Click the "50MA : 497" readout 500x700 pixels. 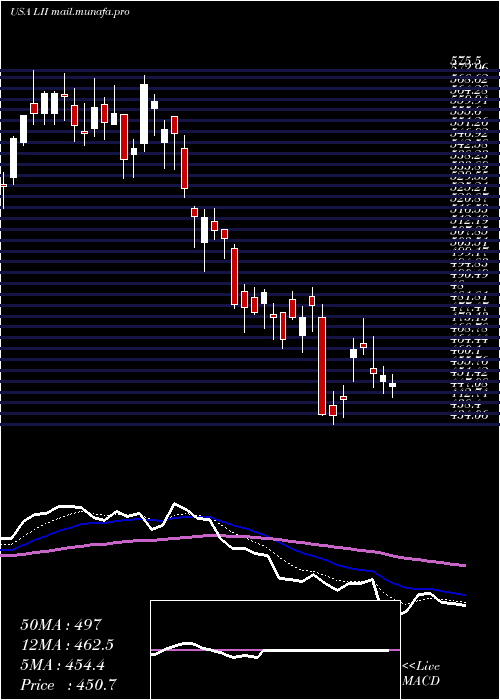(62, 625)
